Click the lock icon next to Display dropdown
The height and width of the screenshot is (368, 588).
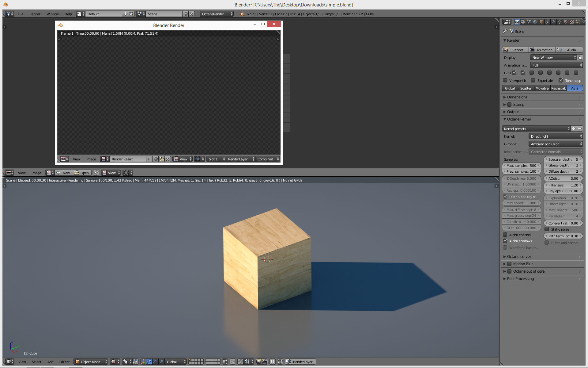point(580,58)
